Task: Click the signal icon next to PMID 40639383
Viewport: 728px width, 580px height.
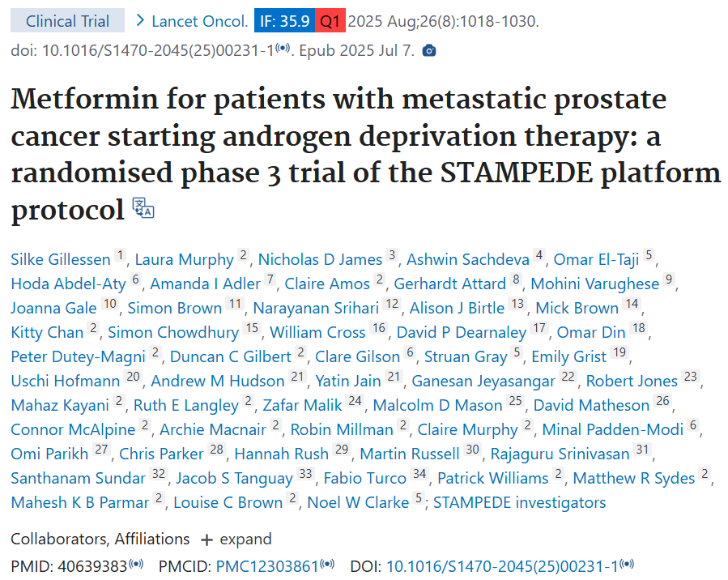Action: 136,565
